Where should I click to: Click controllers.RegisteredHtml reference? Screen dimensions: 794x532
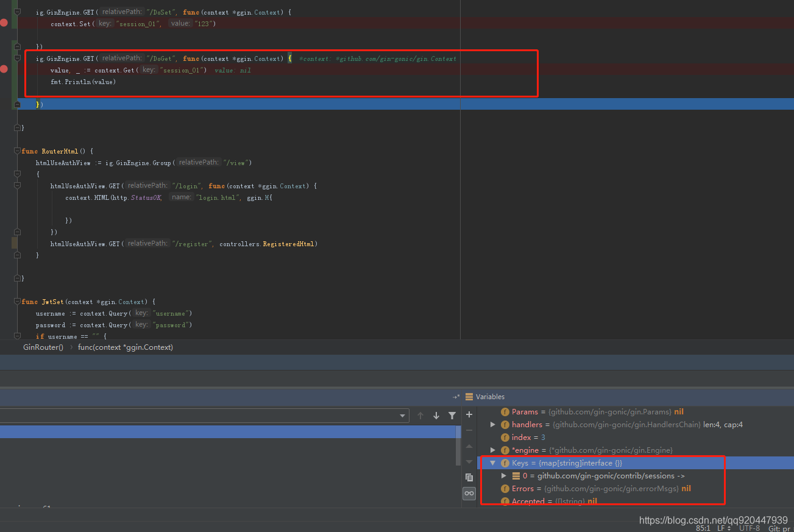tap(268, 244)
